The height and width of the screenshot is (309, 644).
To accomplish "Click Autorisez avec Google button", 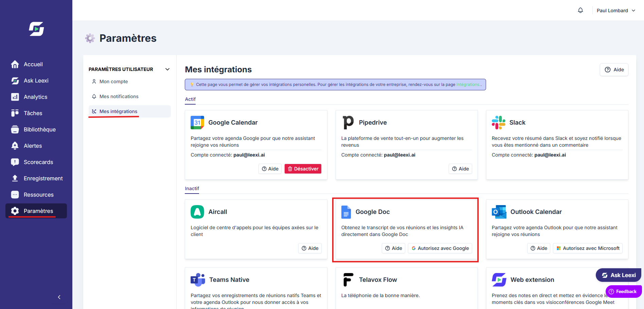I will click(440, 248).
